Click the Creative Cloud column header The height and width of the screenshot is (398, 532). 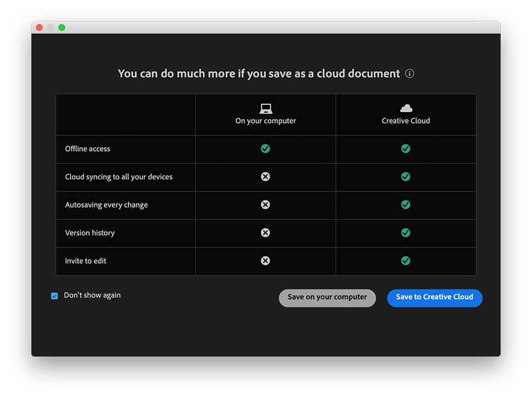point(405,121)
